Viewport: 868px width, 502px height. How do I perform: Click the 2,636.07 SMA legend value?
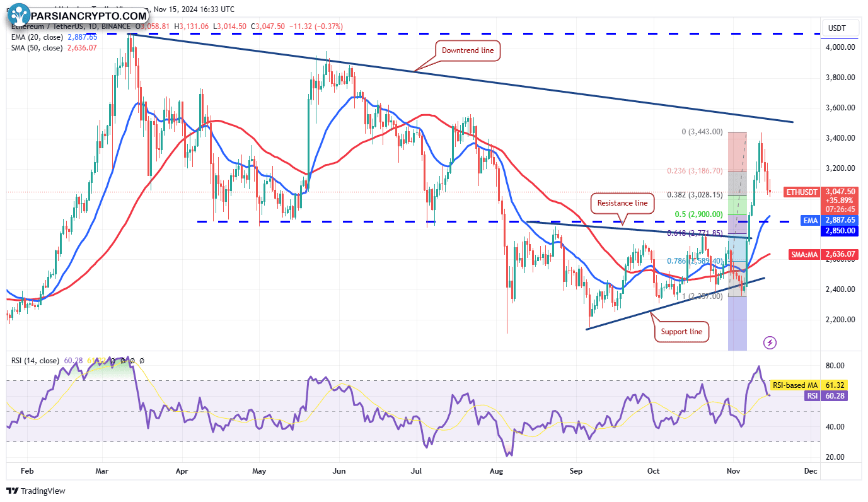[81, 48]
